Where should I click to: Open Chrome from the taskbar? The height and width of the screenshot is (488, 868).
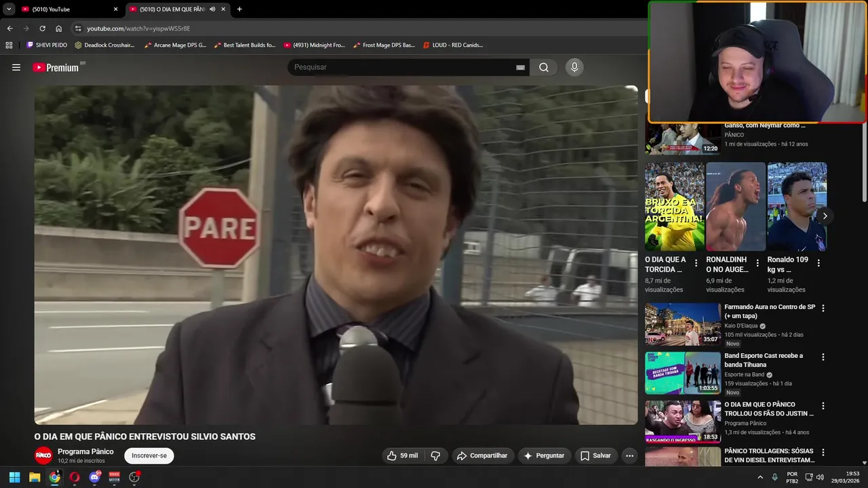54,477
